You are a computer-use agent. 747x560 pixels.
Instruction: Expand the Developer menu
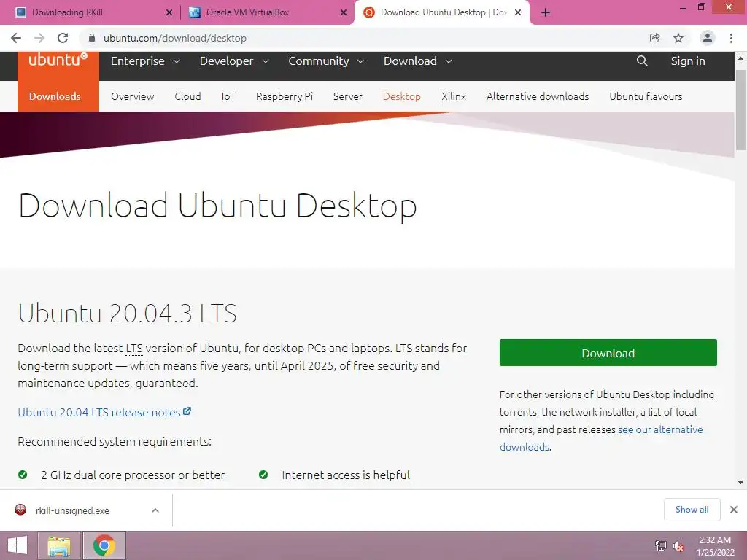(x=234, y=61)
